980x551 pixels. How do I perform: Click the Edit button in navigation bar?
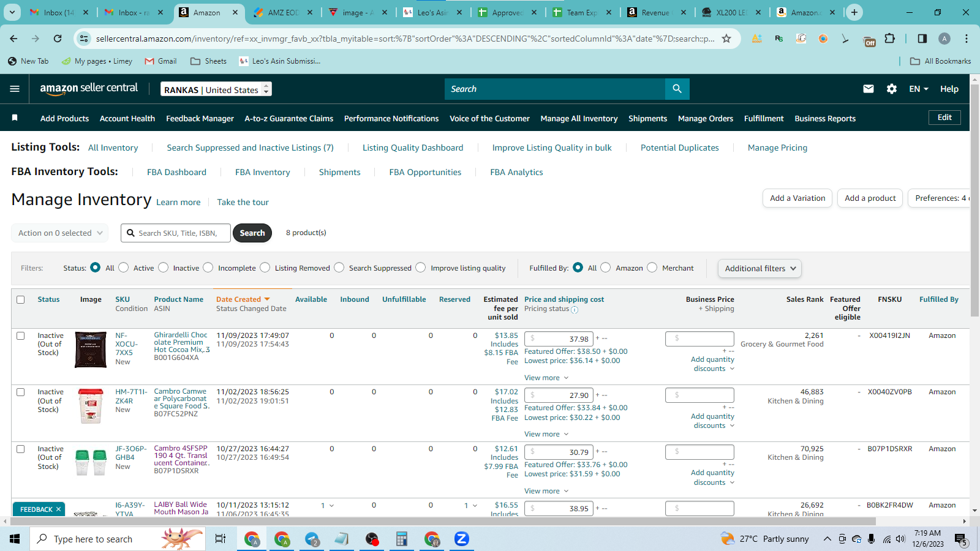coord(944,118)
